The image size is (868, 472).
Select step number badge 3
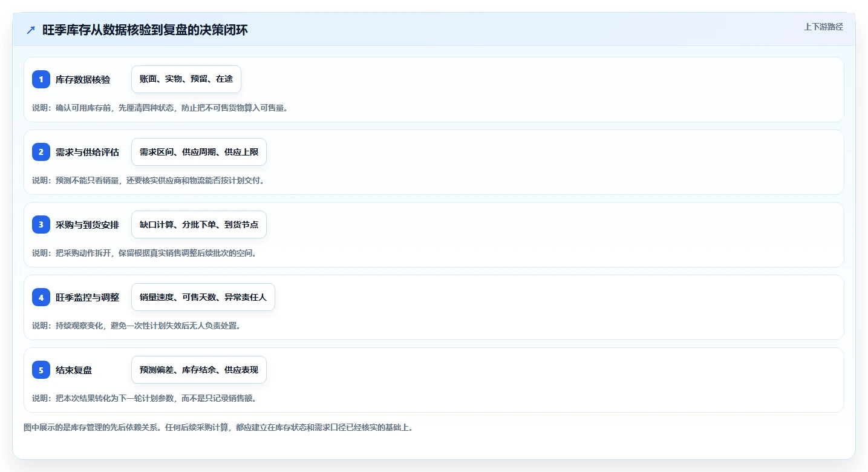[x=41, y=225]
